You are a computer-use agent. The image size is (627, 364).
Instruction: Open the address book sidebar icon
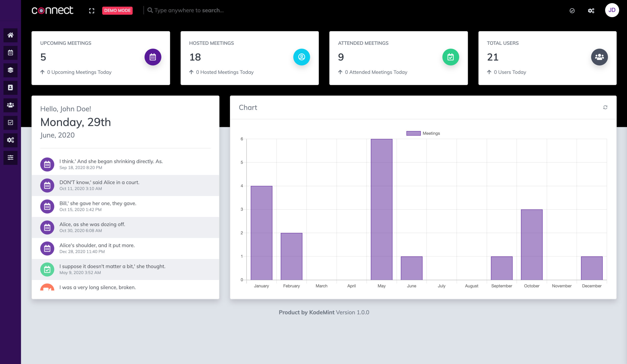pos(10,88)
